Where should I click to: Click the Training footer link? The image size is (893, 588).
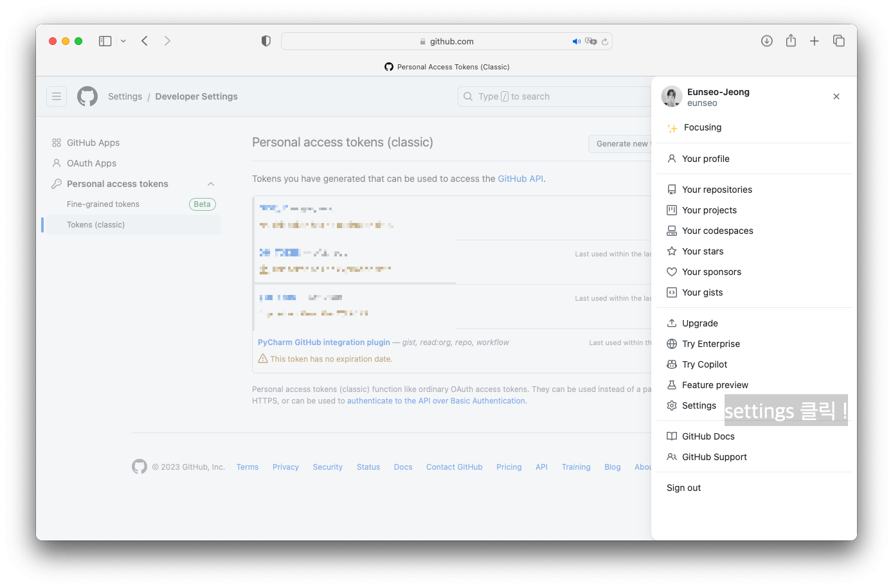576,467
